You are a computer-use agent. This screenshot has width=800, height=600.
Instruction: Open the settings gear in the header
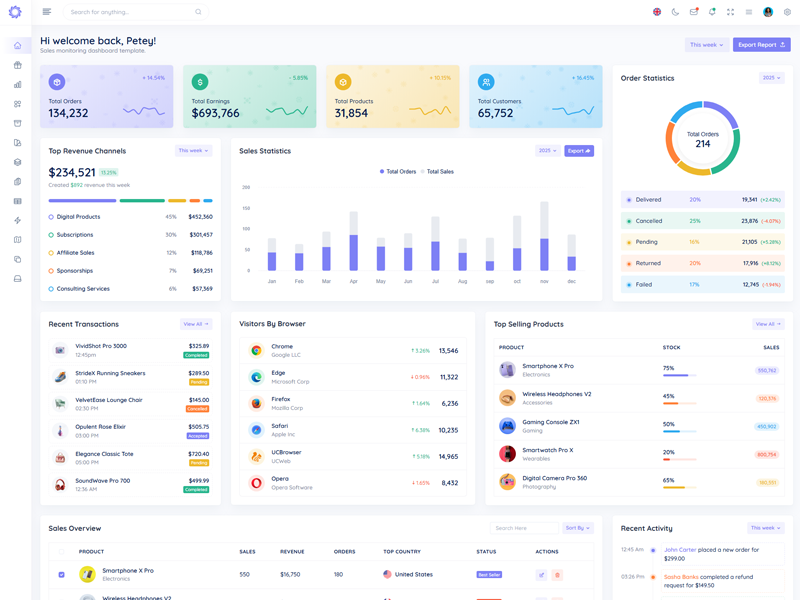click(787, 12)
